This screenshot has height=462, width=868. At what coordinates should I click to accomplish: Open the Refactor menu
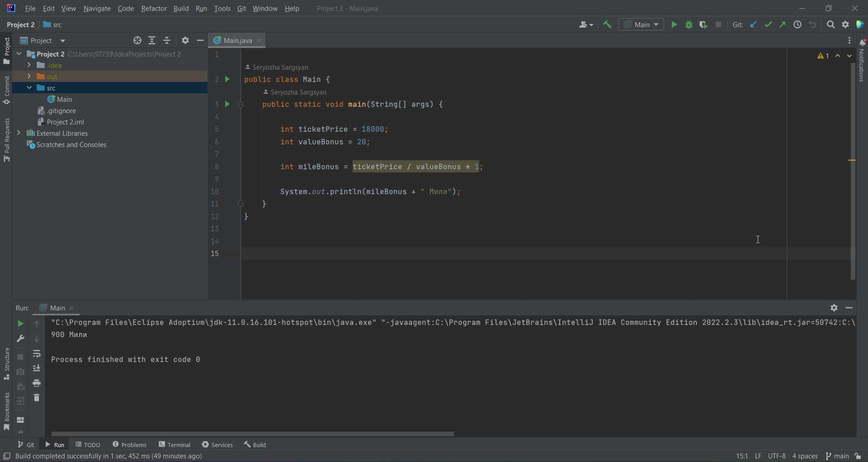pyautogui.click(x=154, y=8)
